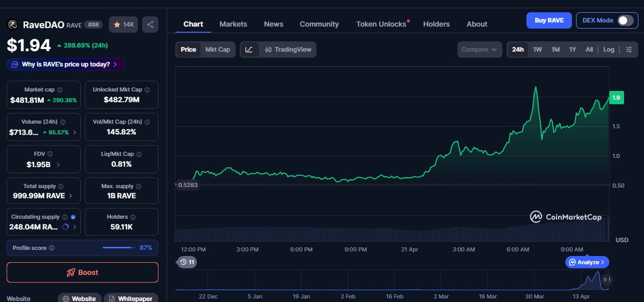644x302 pixels.
Task: Add RAVE to watchlist via star
Action: (x=123, y=25)
